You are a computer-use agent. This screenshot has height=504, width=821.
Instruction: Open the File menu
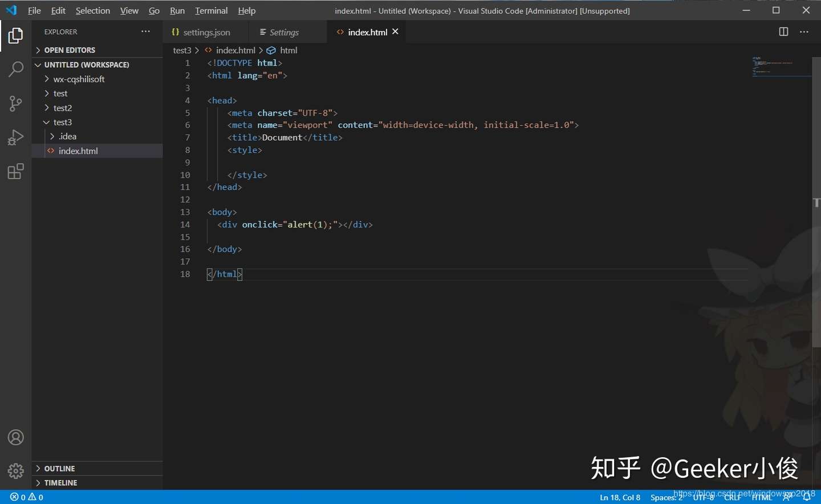point(34,10)
